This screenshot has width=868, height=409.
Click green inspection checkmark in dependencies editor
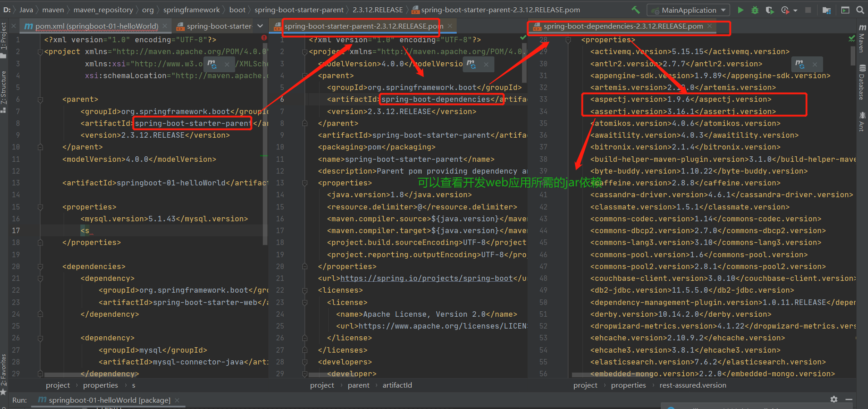852,39
